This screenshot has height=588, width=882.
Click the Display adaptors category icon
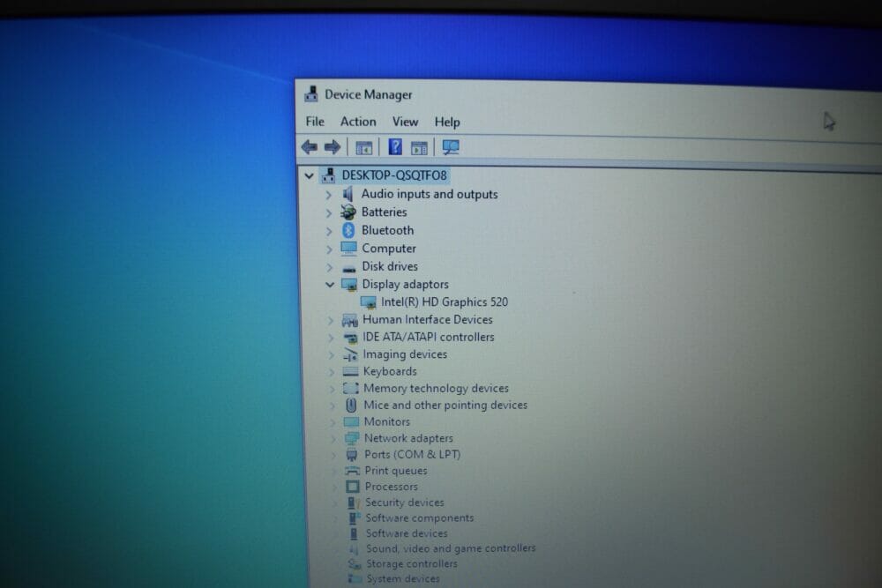pyautogui.click(x=349, y=284)
